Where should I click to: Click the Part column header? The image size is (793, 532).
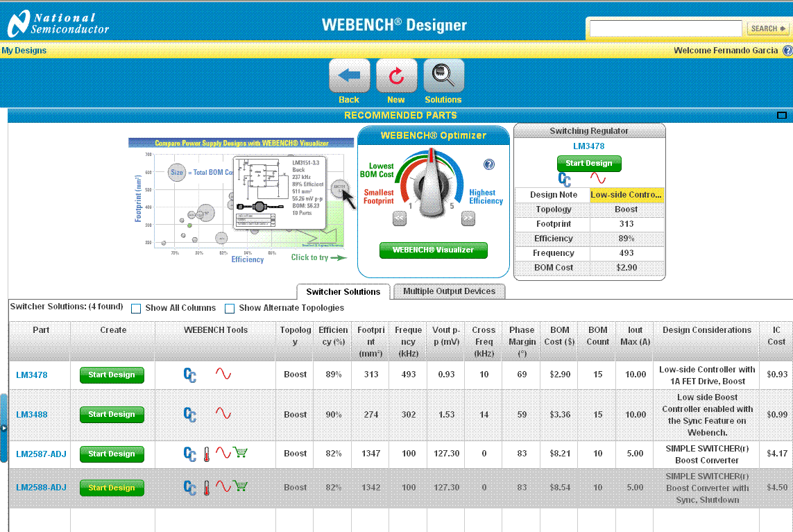pos(41,341)
